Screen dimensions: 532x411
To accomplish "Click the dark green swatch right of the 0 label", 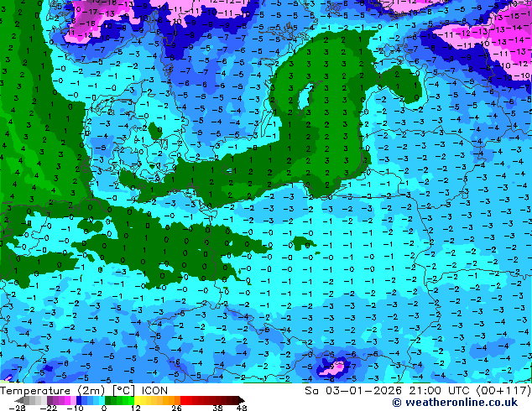I will (108, 400).
